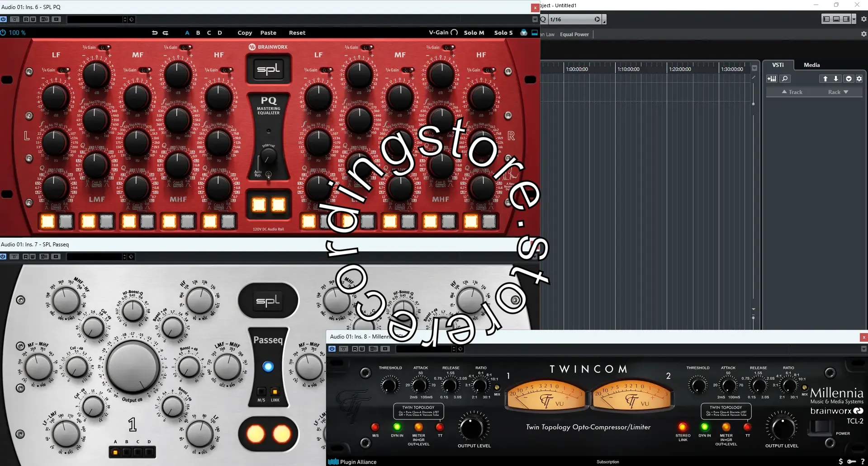
Task: Open the SPL PQ preset name field
Action: point(95,19)
